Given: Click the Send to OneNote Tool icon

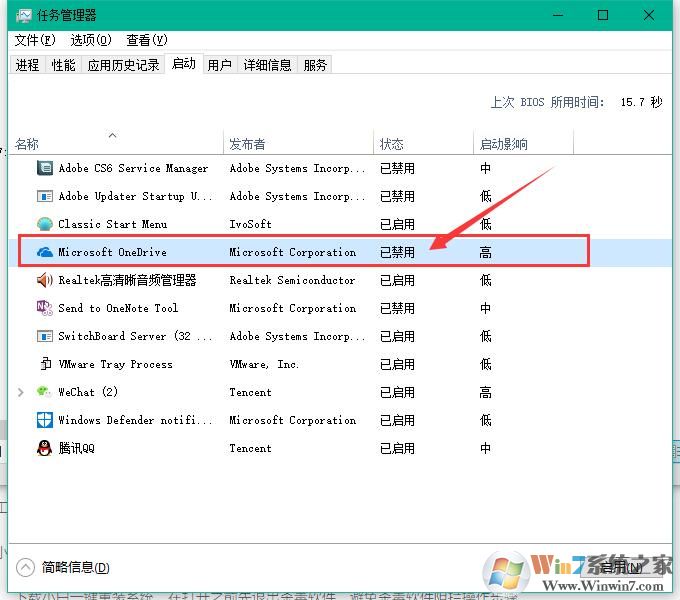Looking at the screenshot, I should [x=45, y=309].
